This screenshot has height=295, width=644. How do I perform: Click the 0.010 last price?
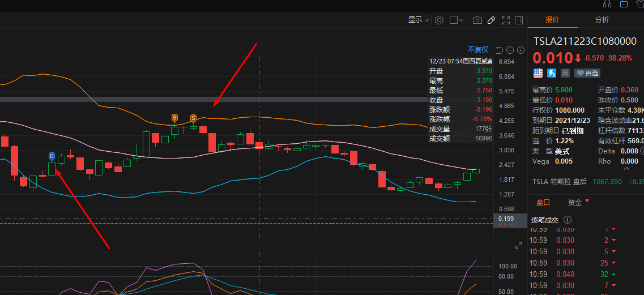[552, 58]
